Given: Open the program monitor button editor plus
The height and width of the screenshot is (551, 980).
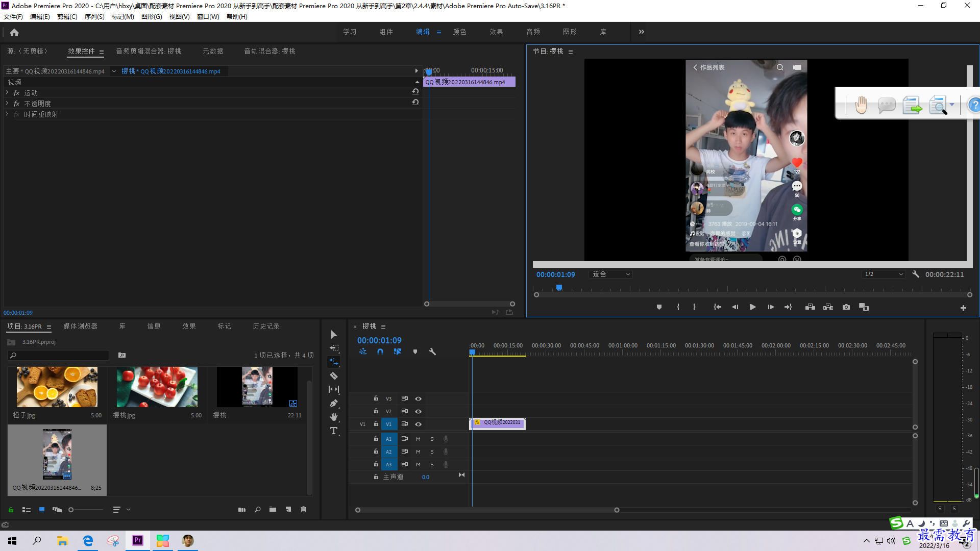Looking at the screenshot, I should click(963, 308).
